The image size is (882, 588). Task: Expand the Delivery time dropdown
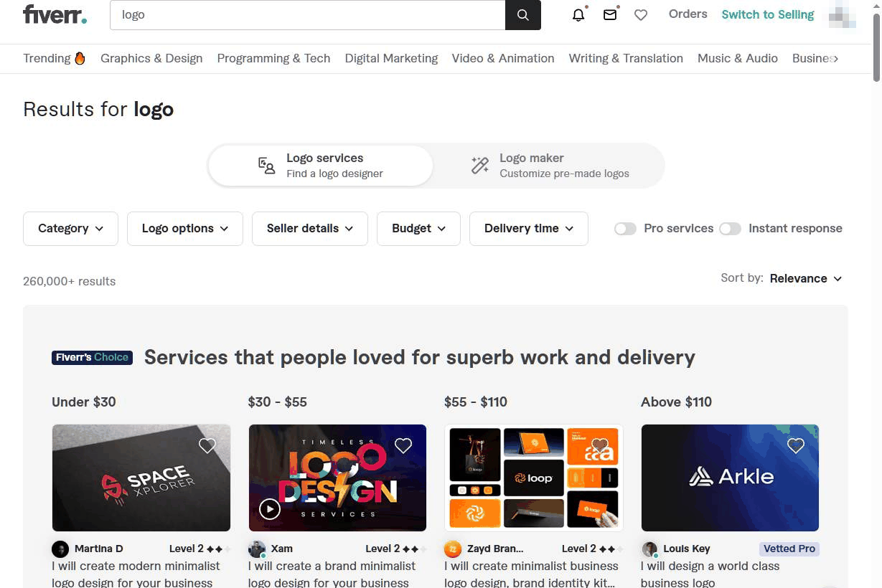[529, 229]
